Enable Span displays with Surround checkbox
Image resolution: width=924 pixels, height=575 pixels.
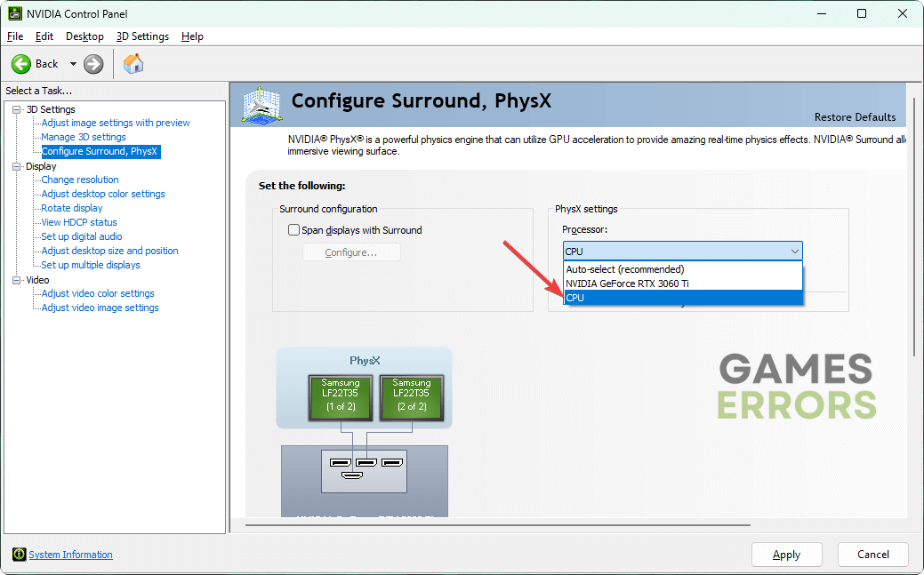pos(294,230)
